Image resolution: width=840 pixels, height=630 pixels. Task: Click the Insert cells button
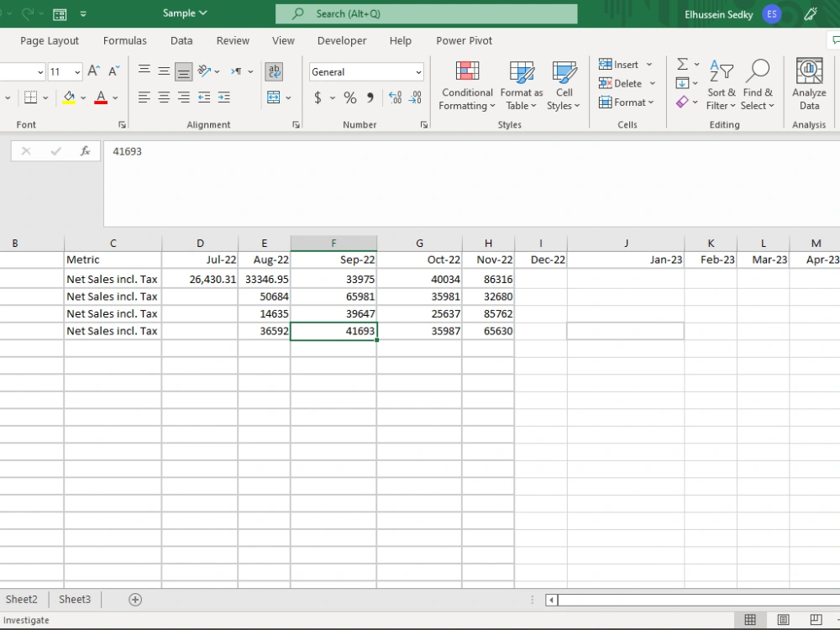click(x=622, y=64)
